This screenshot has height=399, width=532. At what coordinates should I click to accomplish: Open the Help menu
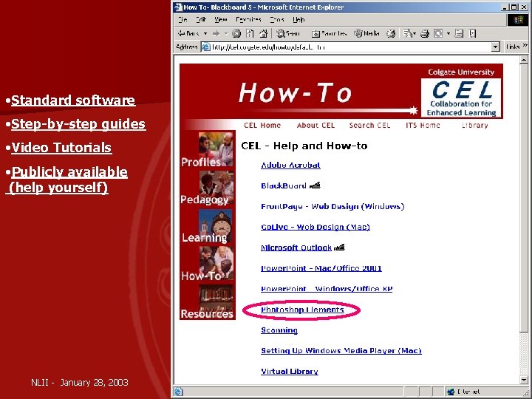299,20
